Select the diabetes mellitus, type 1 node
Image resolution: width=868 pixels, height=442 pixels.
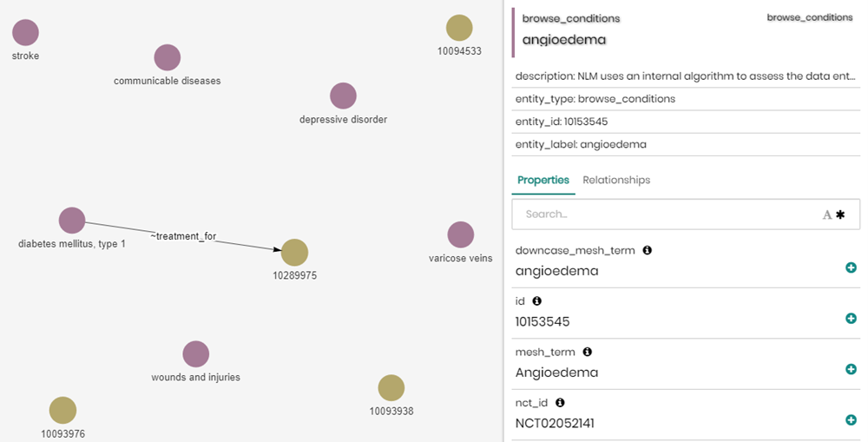click(72, 221)
